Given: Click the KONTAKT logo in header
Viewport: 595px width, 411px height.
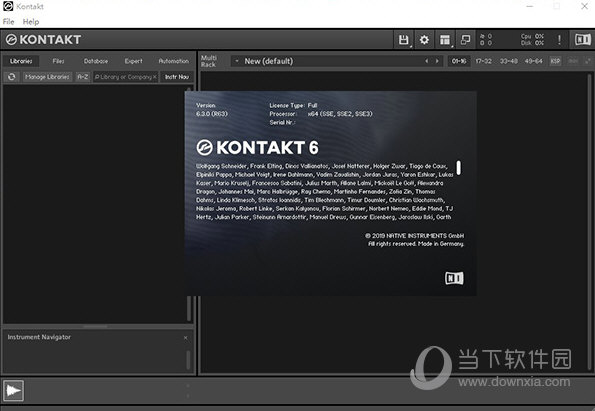Looking at the screenshot, I should point(43,39).
